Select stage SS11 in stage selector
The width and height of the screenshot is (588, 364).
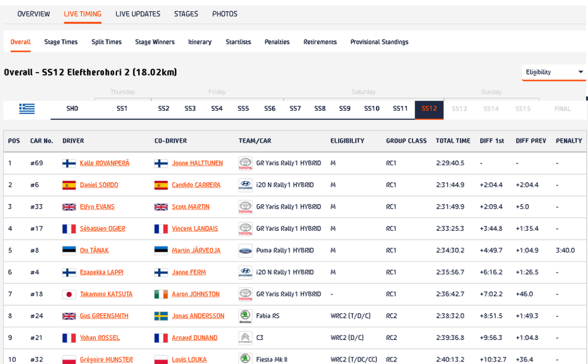click(x=400, y=109)
